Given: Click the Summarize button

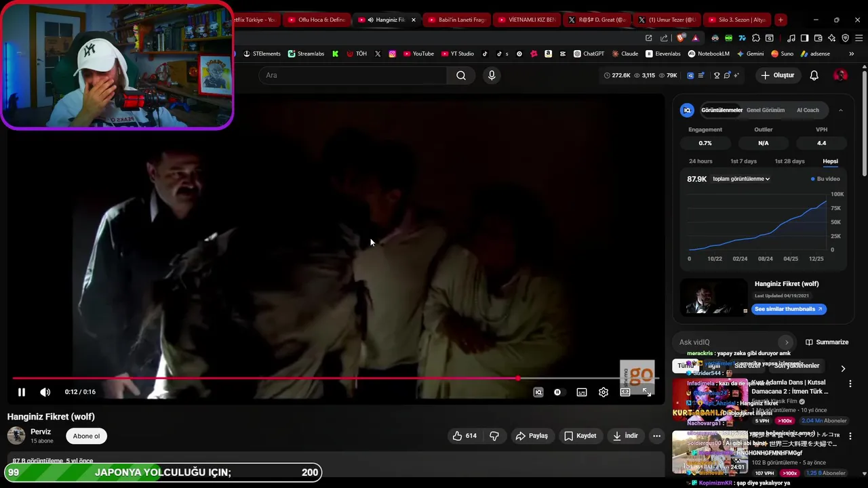Looking at the screenshot, I should pos(827,342).
